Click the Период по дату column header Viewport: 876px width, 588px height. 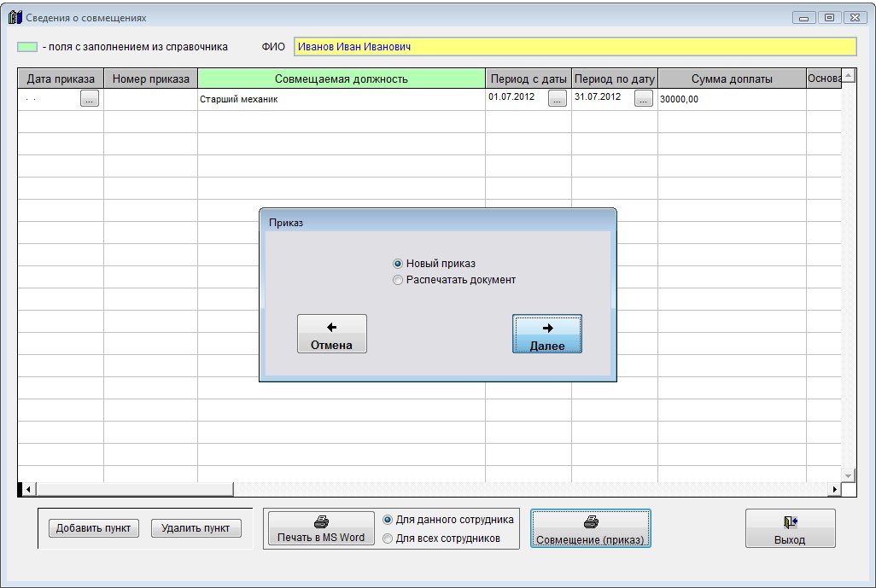point(615,79)
